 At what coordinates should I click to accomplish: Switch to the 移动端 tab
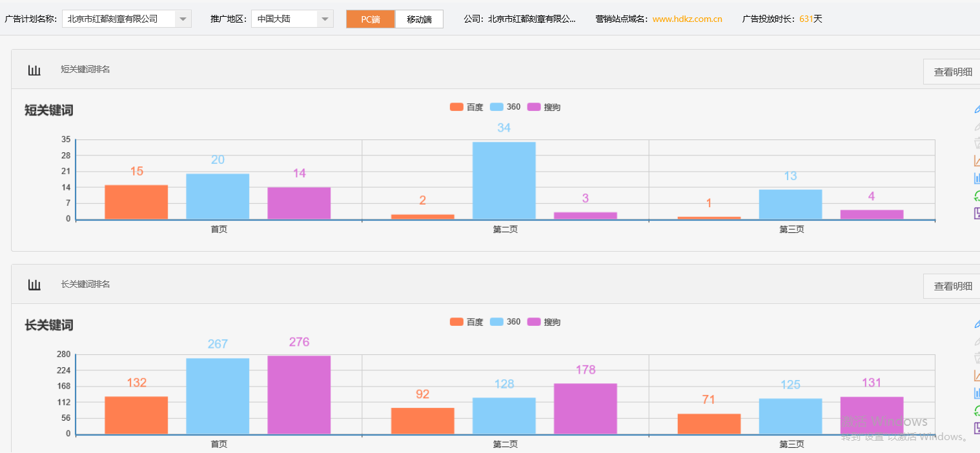pos(419,19)
